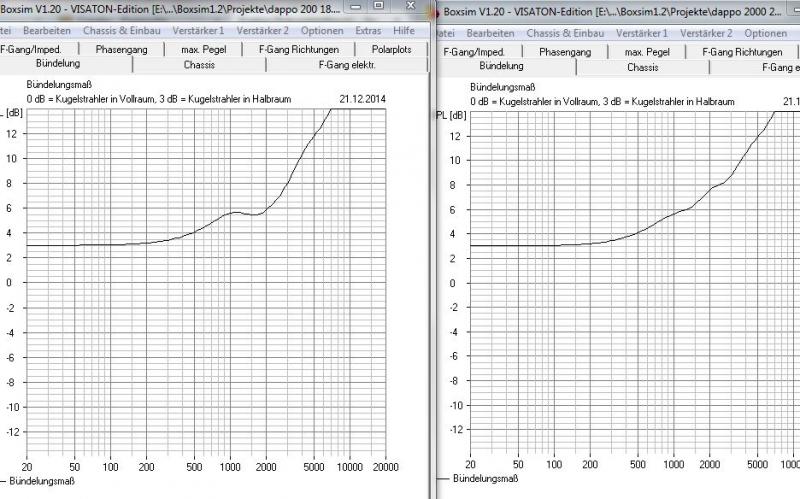Open Hilfe menu in left window
The width and height of the screenshot is (800, 499).
404,31
